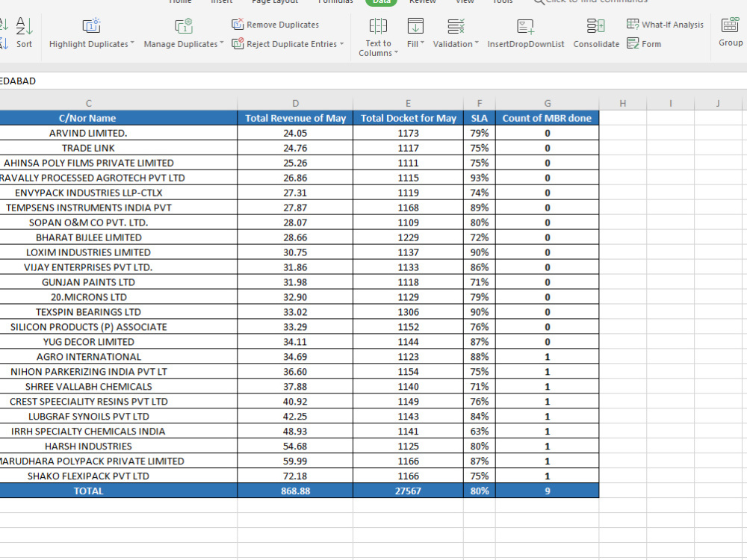Select revenue value 24.05
747x560 pixels.
(295, 133)
